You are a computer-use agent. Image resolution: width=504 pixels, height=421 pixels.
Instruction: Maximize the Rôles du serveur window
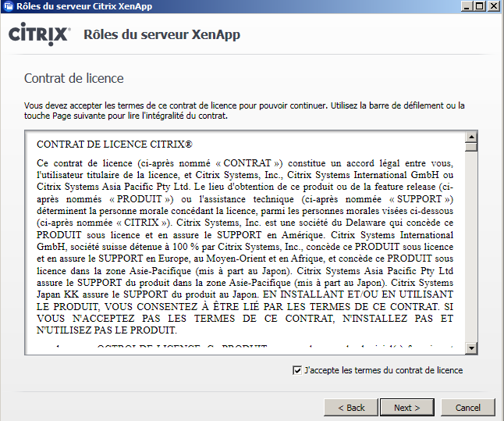(480, 6)
